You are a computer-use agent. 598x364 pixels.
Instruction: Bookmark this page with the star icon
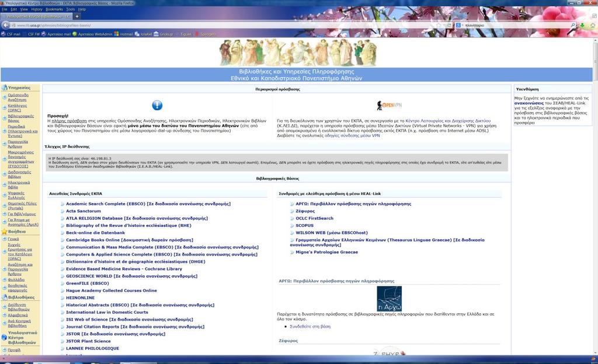tap(439, 25)
